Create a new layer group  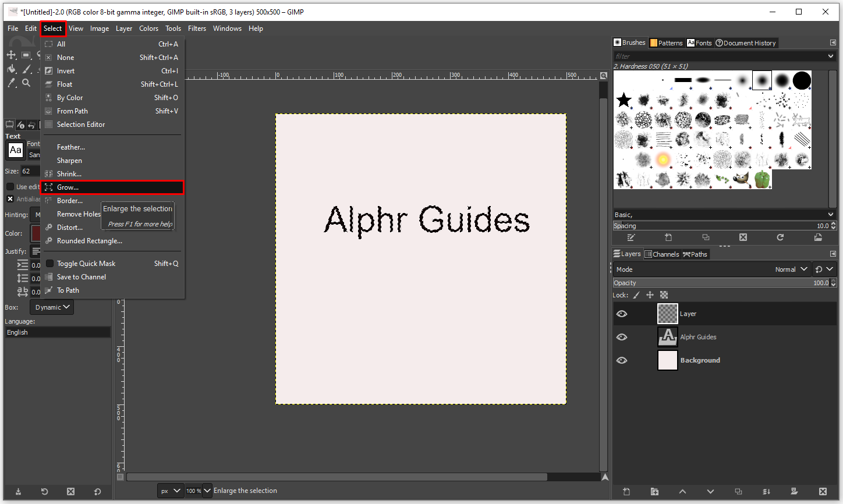pyautogui.click(x=654, y=492)
